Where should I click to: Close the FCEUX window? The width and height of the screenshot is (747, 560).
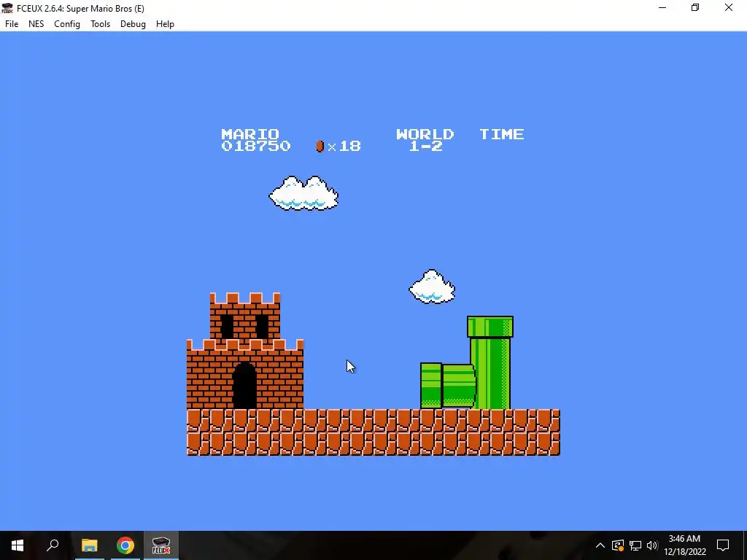coord(729,8)
